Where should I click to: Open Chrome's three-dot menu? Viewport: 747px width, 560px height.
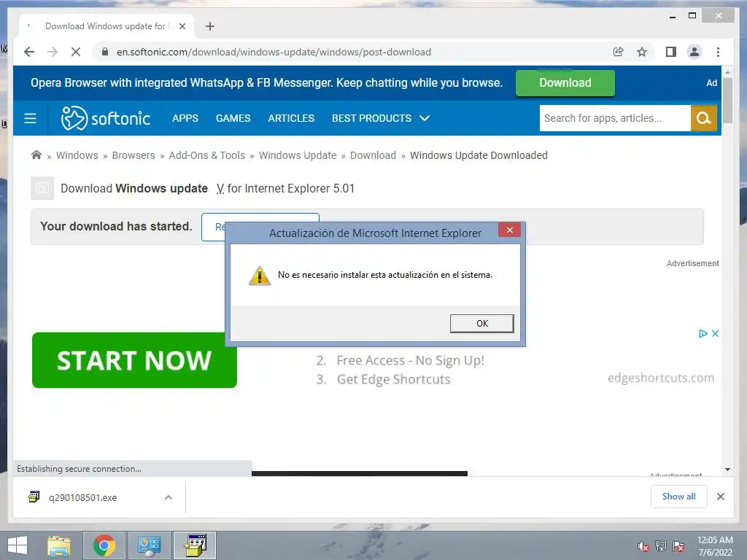[x=718, y=52]
